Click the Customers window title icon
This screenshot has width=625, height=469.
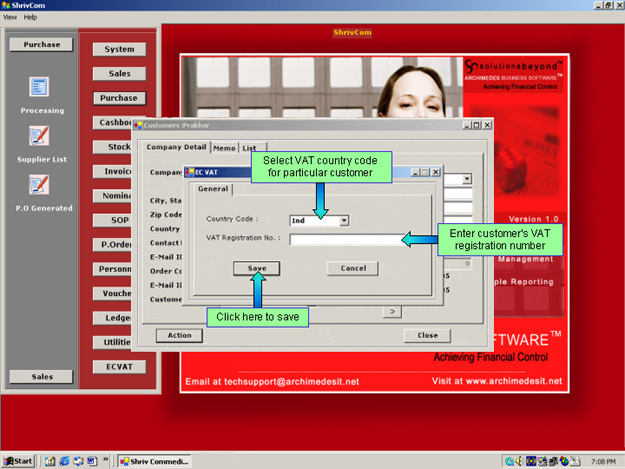138,125
